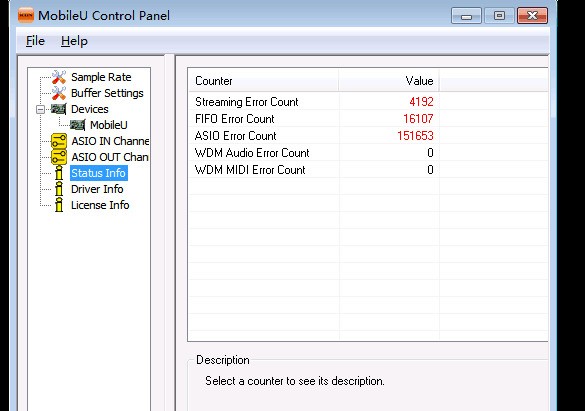Click the Status Info icon

[59, 173]
